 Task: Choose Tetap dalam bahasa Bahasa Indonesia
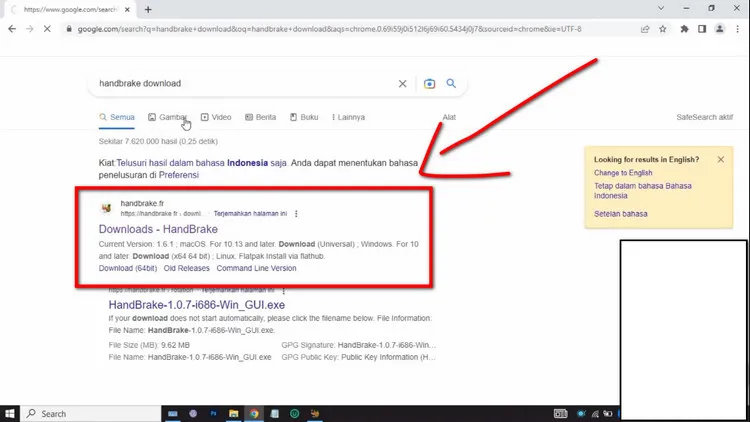[x=643, y=191]
